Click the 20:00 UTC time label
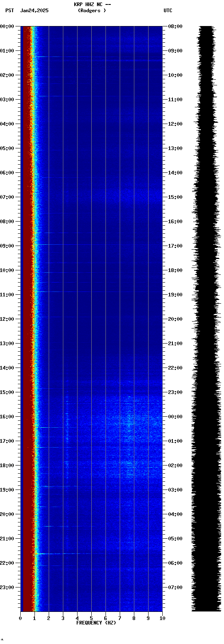 click(x=175, y=319)
